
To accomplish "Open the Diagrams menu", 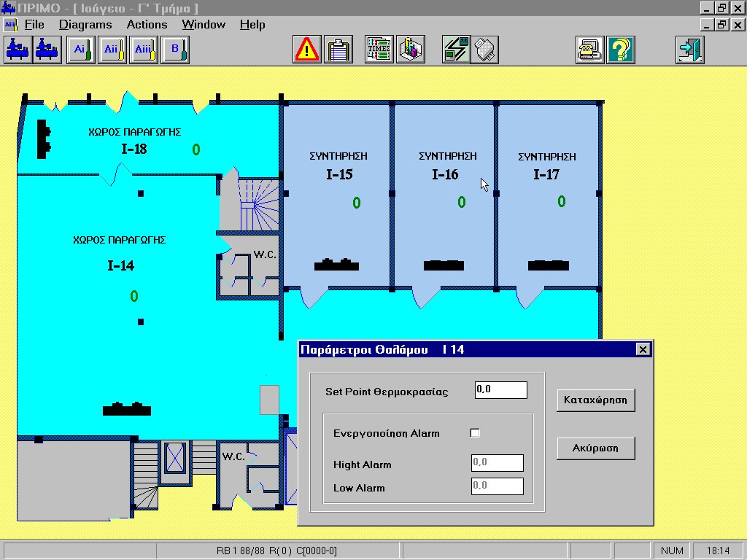I will [85, 25].
